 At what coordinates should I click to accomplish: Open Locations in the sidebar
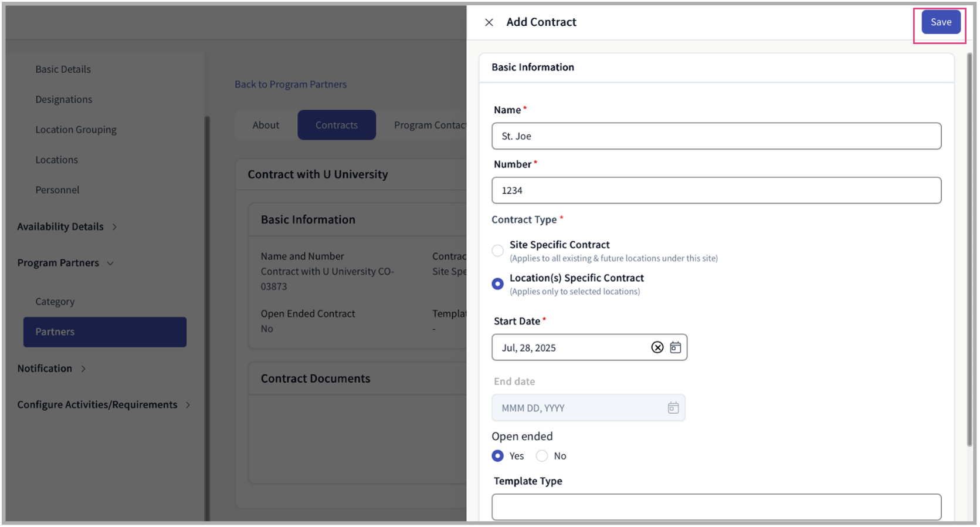click(56, 160)
